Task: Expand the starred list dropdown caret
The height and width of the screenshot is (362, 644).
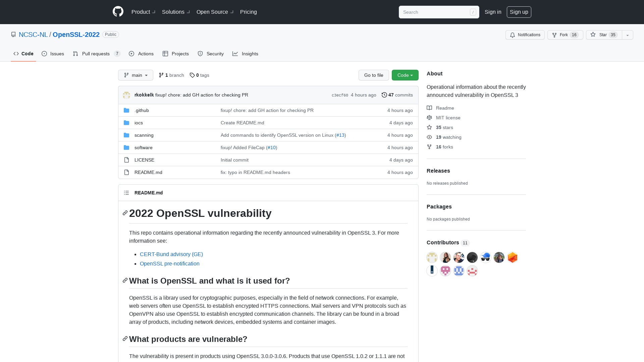Action: (627, 35)
